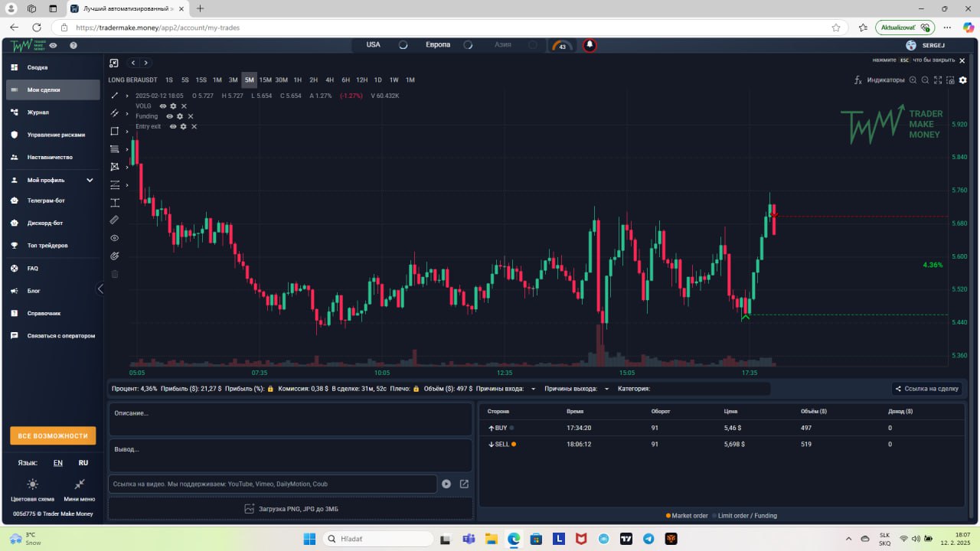Click ВСЕ ВОЗМОЖНОСТИ orange button
980x551 pixels.
(53, 435)
